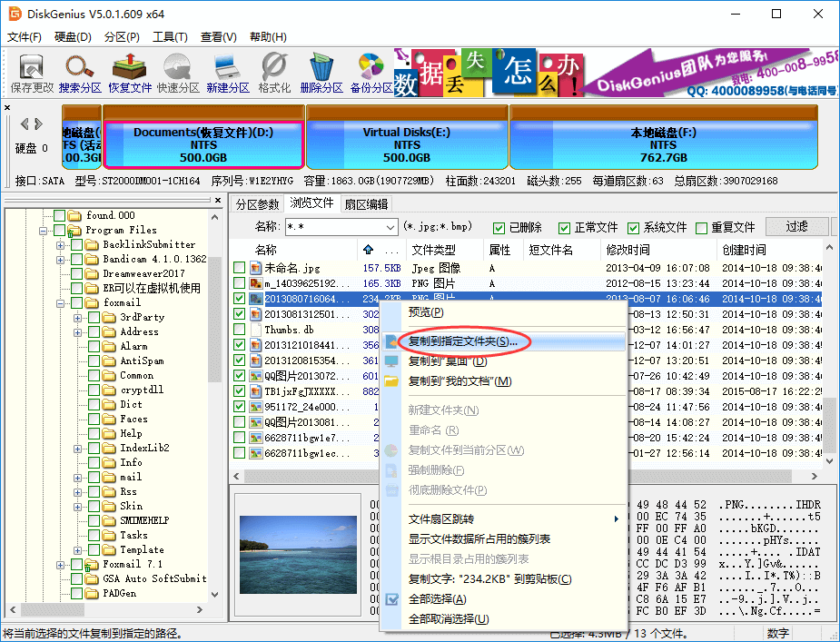Choose 预览(P) from the context menu
This screenshot has width=840, height=642.
point(426,311)
